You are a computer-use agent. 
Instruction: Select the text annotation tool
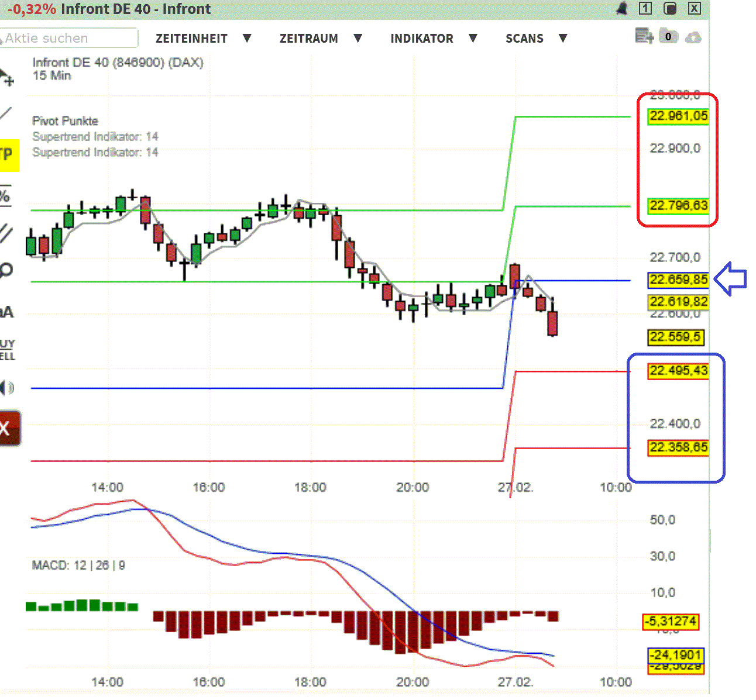tap(7, 312)
